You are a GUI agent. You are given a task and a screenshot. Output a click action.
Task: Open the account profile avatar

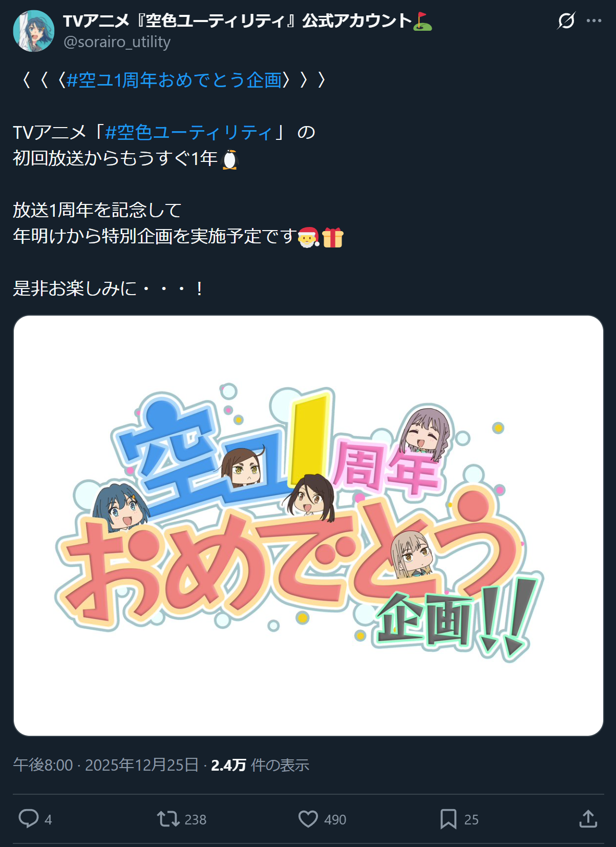tap(34, 31)
